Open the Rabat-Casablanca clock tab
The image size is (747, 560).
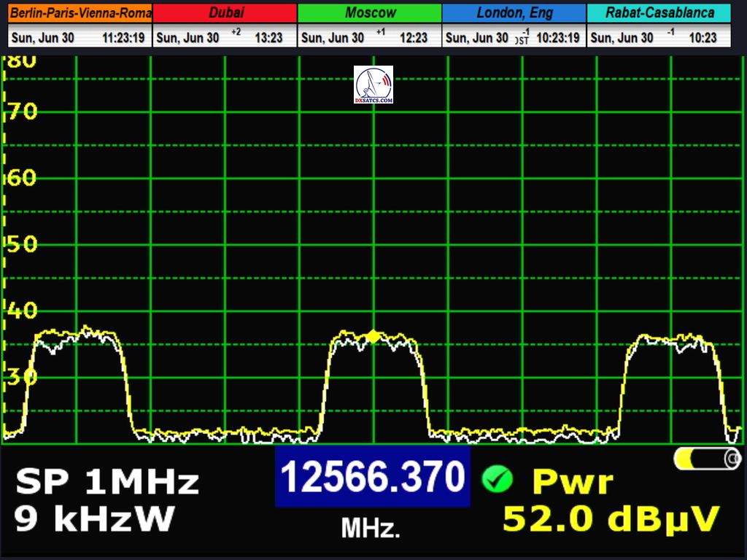[x=659, y=13]
